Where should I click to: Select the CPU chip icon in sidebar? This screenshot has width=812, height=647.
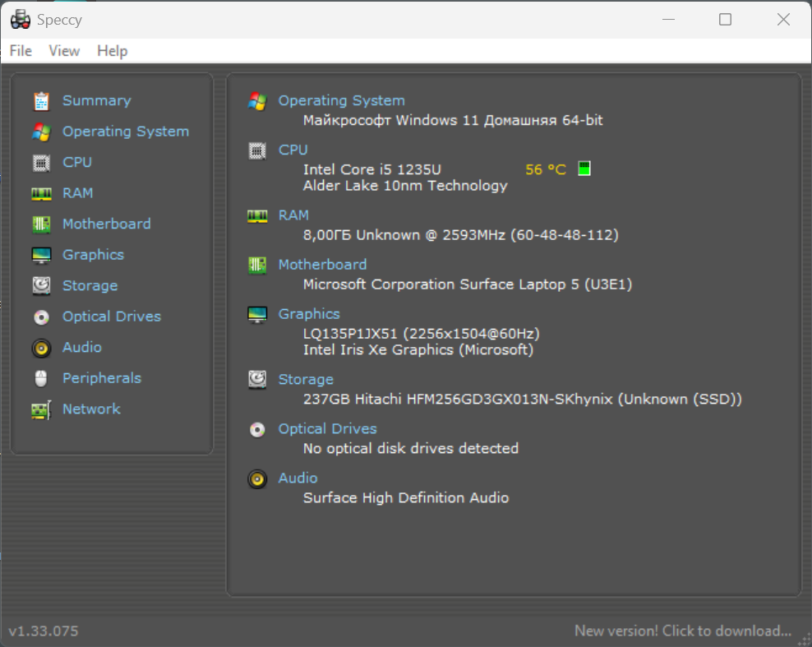point(41,163)
